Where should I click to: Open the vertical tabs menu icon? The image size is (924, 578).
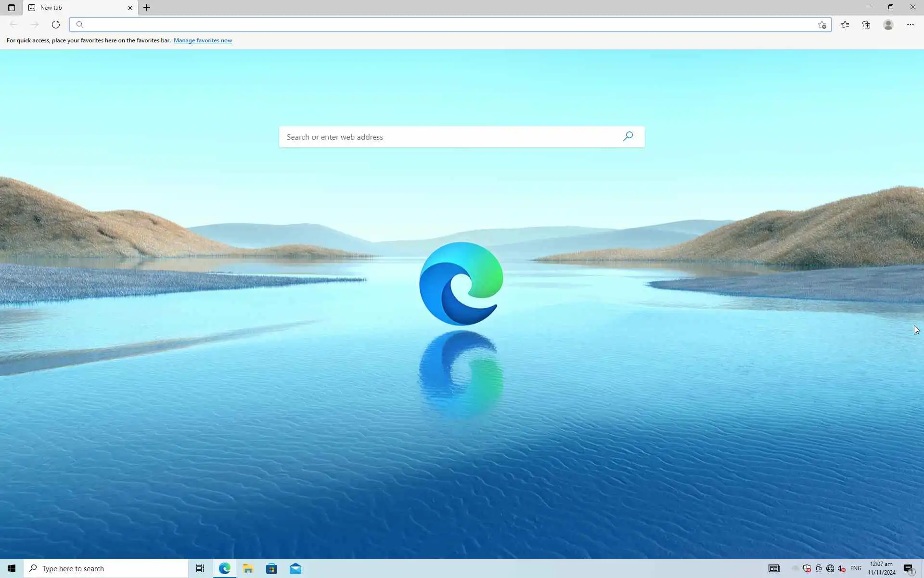[x=12, y=8]
